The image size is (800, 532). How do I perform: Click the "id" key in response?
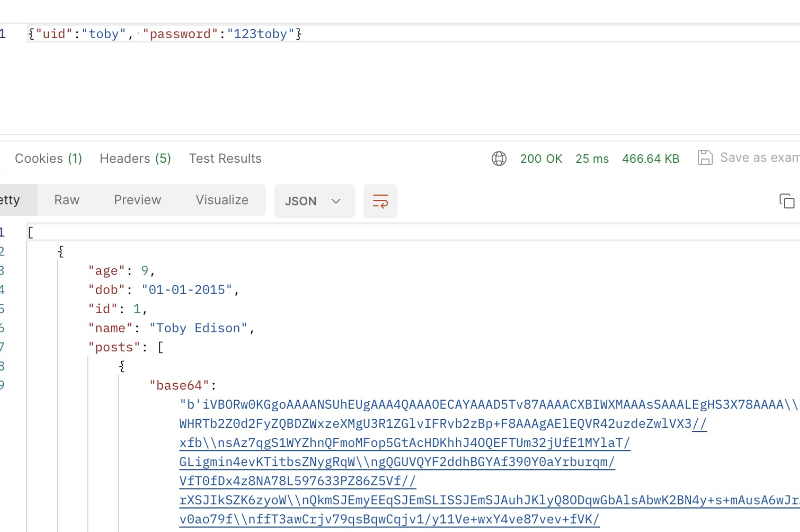(x=103, y=309)
